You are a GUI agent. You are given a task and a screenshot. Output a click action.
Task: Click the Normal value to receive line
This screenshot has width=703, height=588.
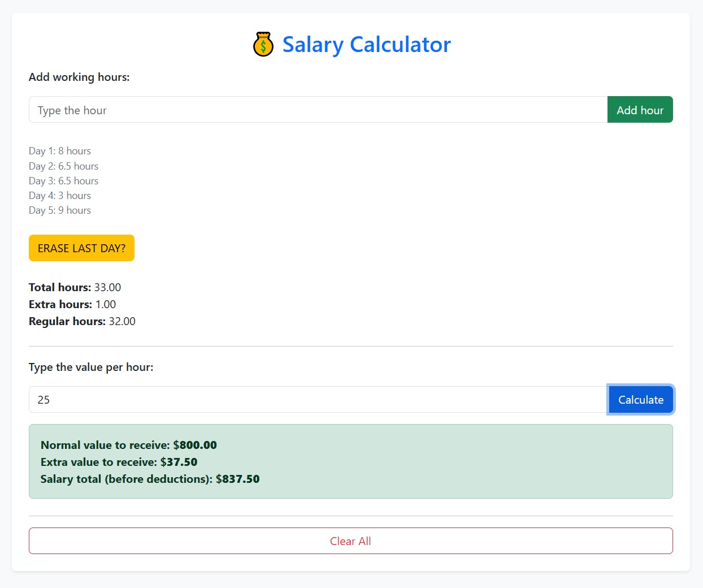click(128, 445)
